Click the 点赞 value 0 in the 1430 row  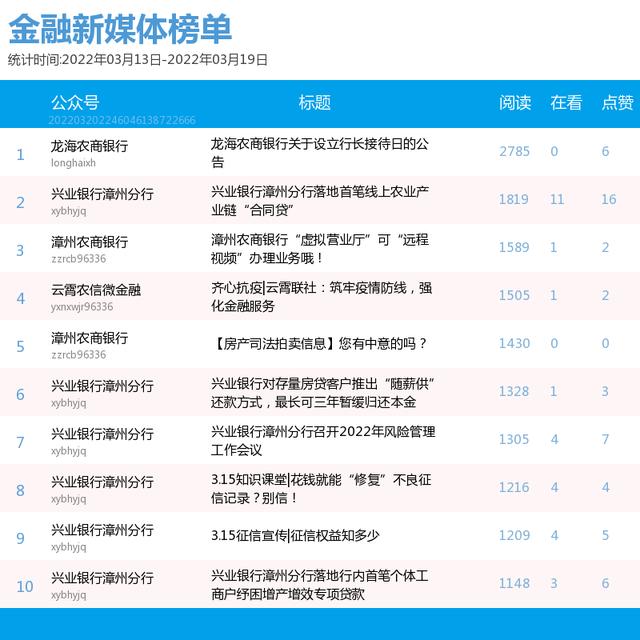[x=605, y=344]
